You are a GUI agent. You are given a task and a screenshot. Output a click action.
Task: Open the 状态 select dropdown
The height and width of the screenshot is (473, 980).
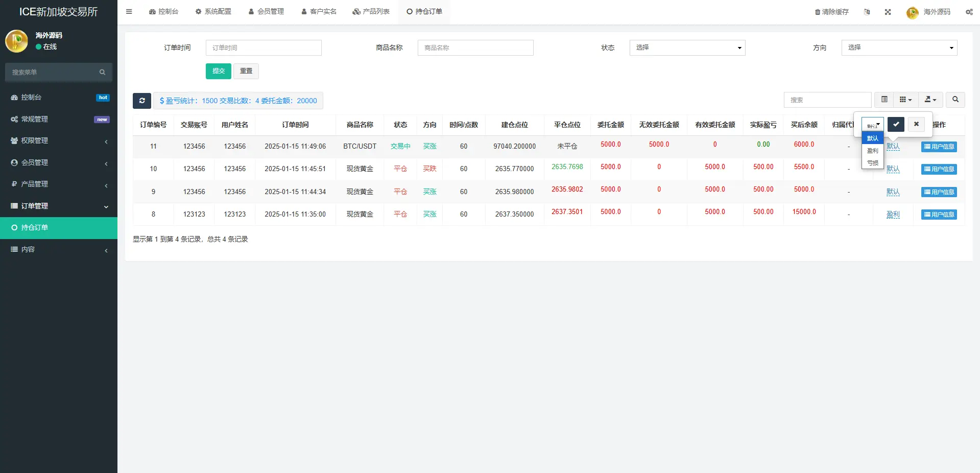pyautogui.click(x=687, y=48)
